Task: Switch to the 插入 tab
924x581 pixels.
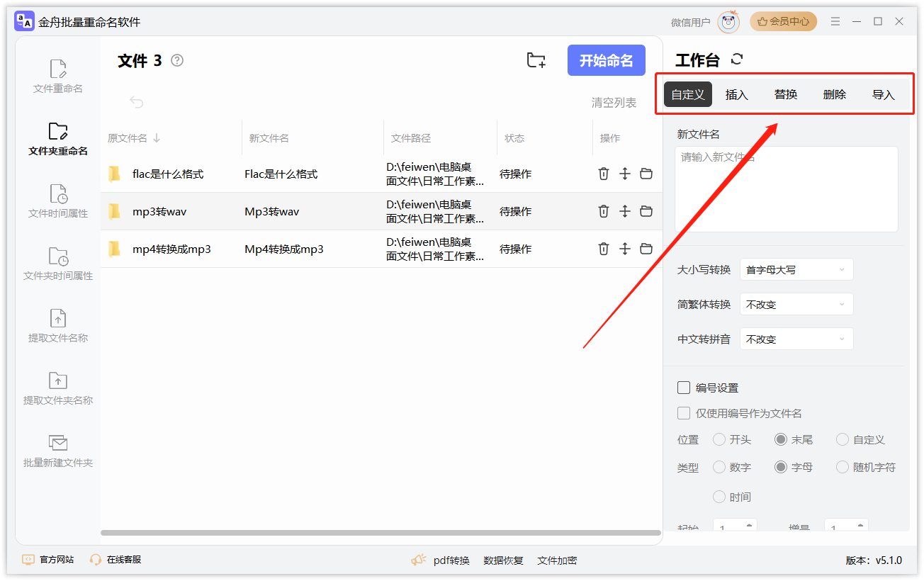Action: (x=736, y=94)
